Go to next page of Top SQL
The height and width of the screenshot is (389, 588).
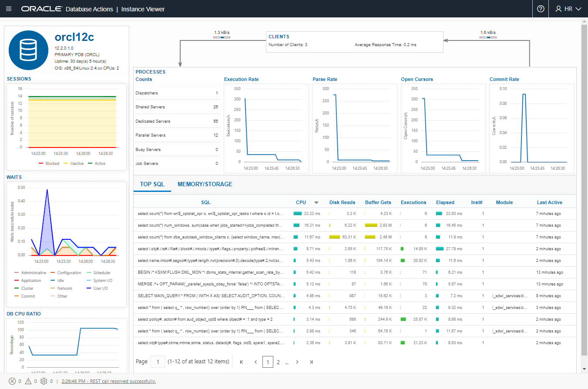[297, 362]
